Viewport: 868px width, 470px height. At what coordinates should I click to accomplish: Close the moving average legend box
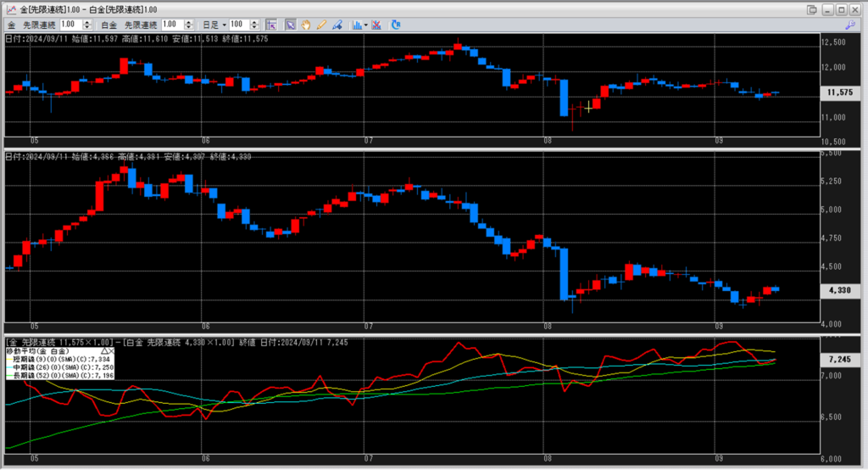point(112,350)
